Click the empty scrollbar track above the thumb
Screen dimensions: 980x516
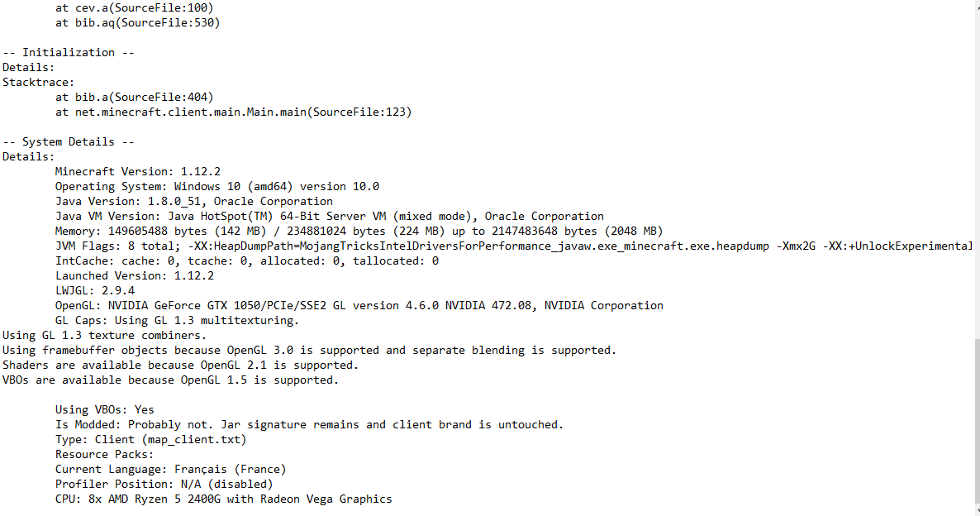click(977, 172)
